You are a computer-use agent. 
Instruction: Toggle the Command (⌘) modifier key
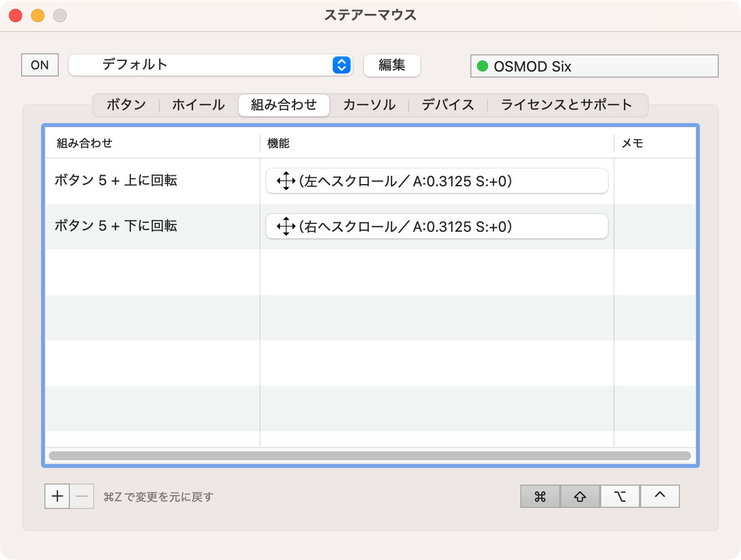(540, 496)
